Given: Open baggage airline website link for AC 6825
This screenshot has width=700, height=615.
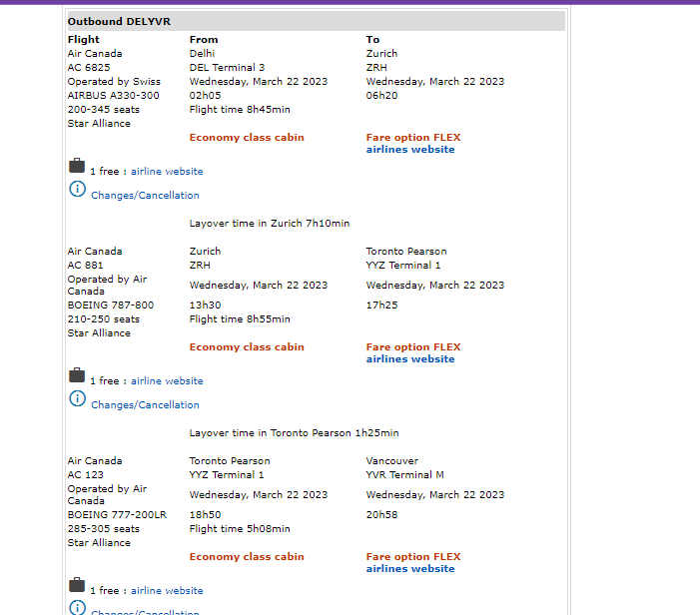Looking at the screenshot, I should point(167,172).
